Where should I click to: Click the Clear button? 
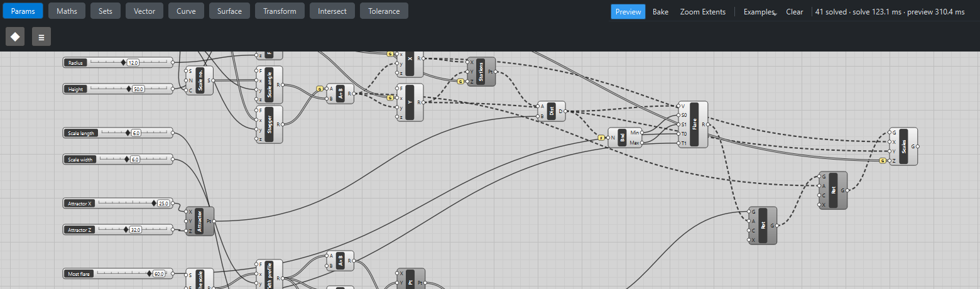tap(795, 11)
